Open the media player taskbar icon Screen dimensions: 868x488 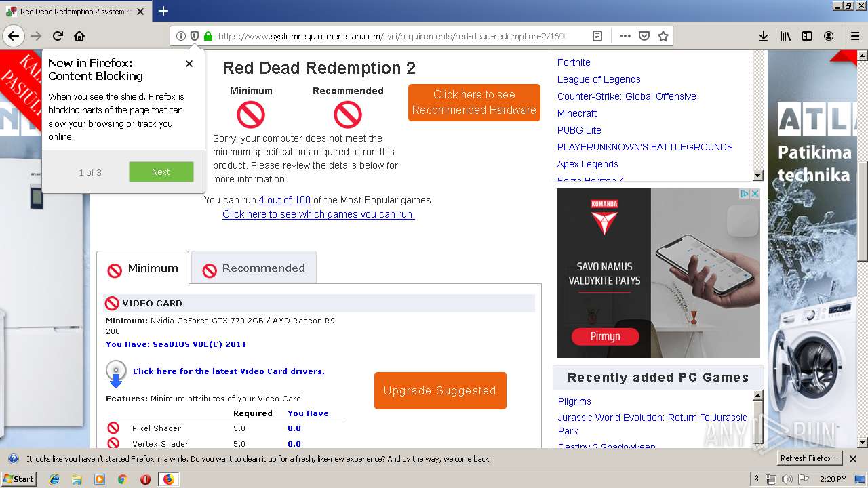[x=100, y=479]
